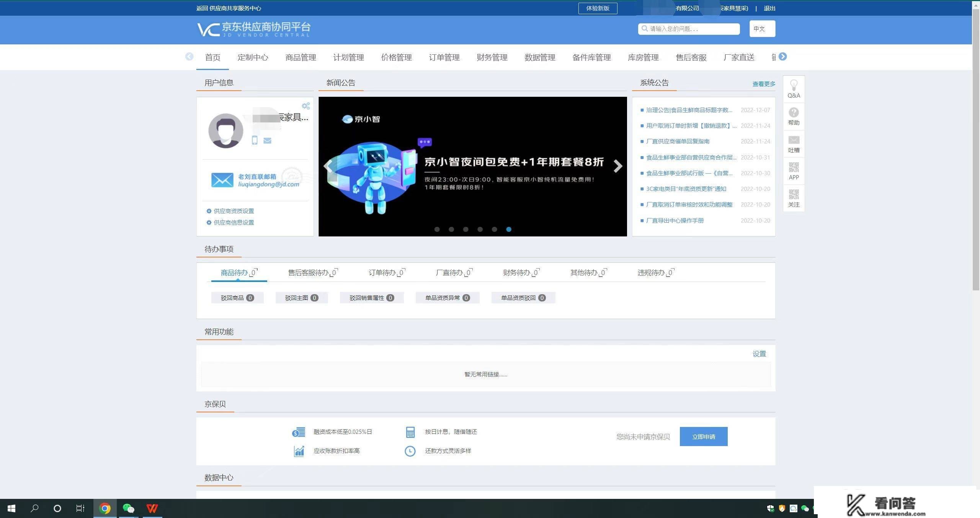Click 设置 in 常用功能 section
Viewport: 980px width, 518px height.
759,354
